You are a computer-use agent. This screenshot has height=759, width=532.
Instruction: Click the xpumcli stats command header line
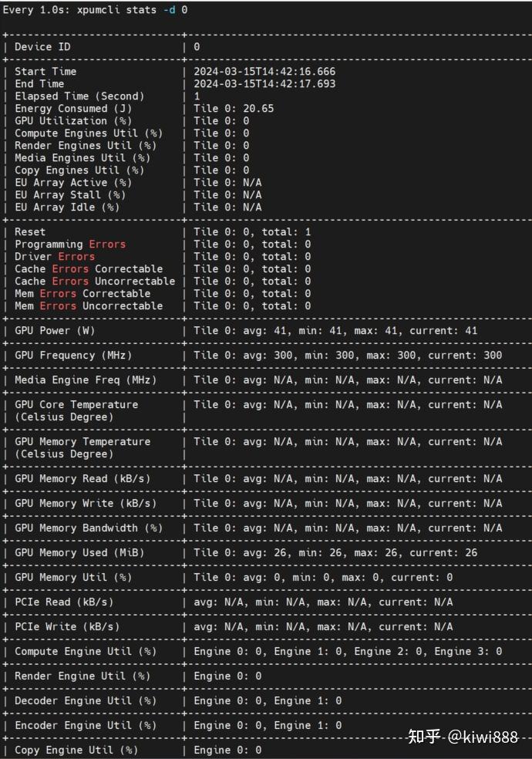tap(95, 10)
